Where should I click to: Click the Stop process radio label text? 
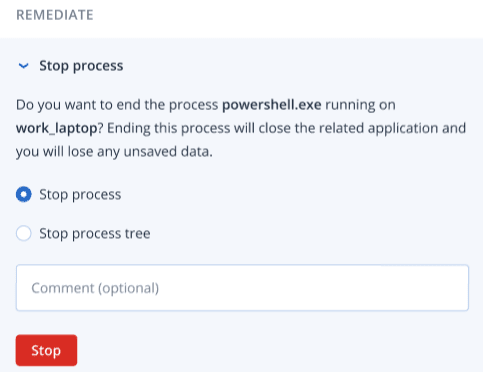[x=80, y=195]
